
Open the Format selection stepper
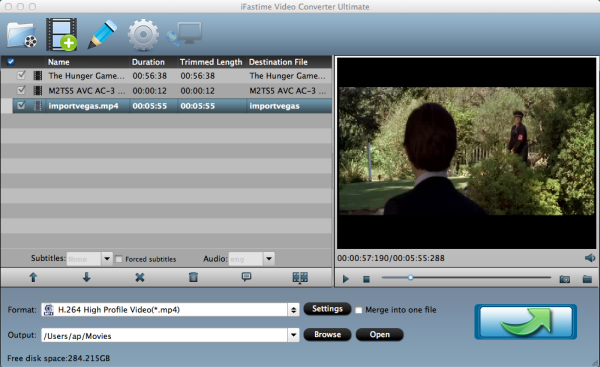[x=293, y=310]
